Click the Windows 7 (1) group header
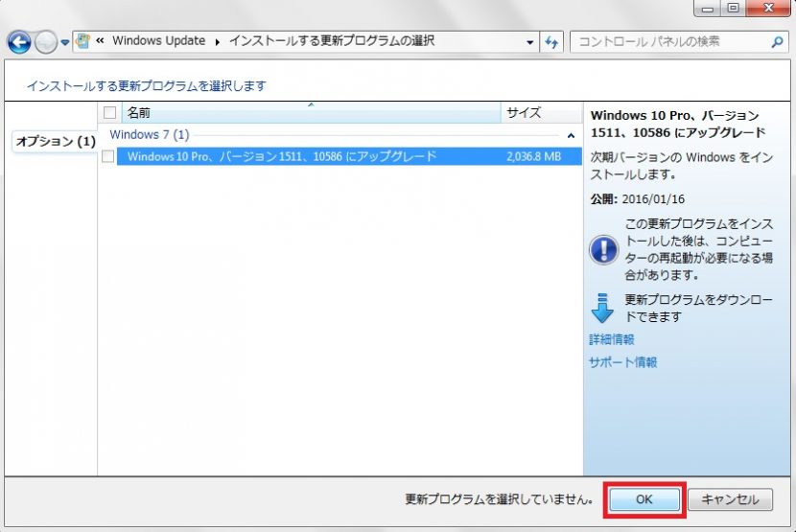The image size is (796, 532). [x=150, y=134]
